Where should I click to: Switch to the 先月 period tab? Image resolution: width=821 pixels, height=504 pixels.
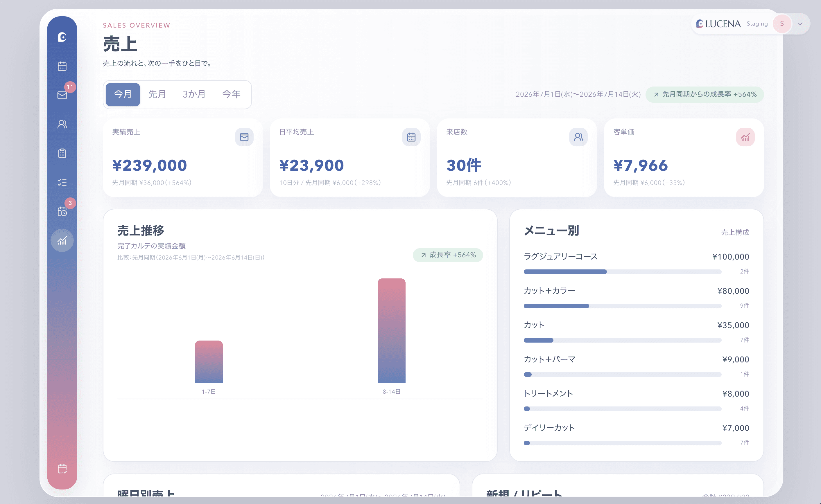(x=157, y=94)
